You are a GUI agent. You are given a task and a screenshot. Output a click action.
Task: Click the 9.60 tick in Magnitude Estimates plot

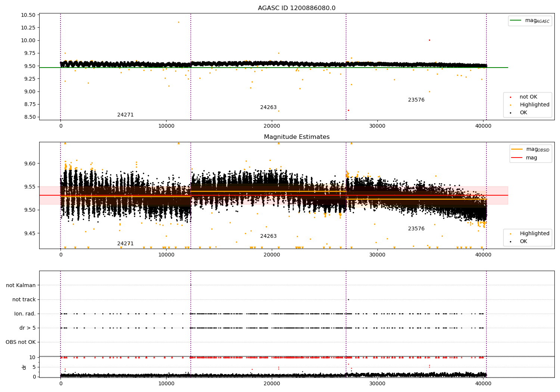pyautogui.click(x=29, y=164)
